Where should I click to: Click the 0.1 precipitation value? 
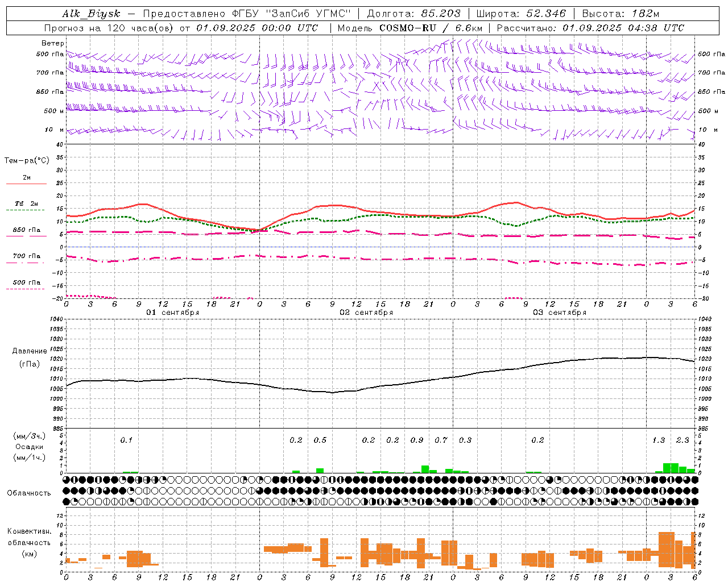pyautogui.click(x=126, y=440)
